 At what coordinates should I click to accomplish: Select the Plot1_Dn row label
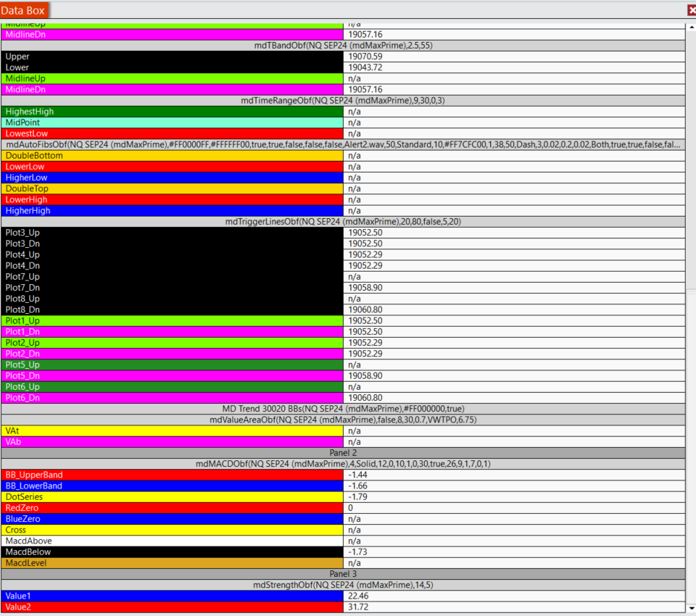tap(173, 331)
